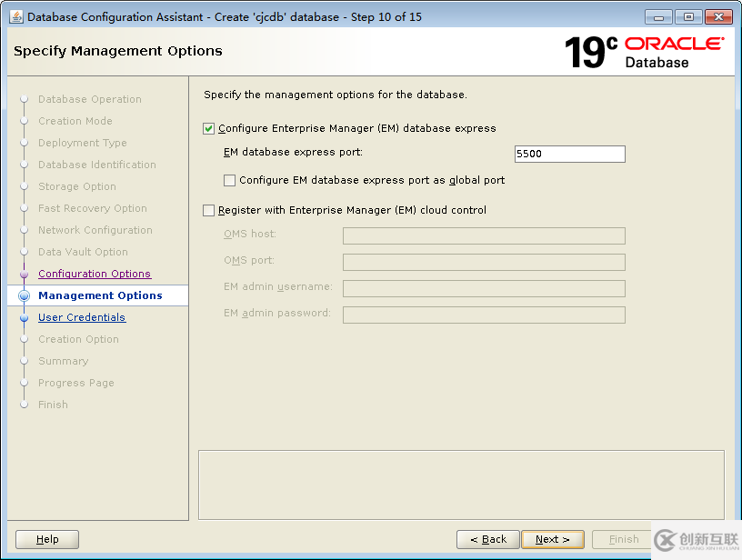Viewport: 742px width, 560px height.
Task: Close the Database Configuration Assistant window
Action: point(718,17)
